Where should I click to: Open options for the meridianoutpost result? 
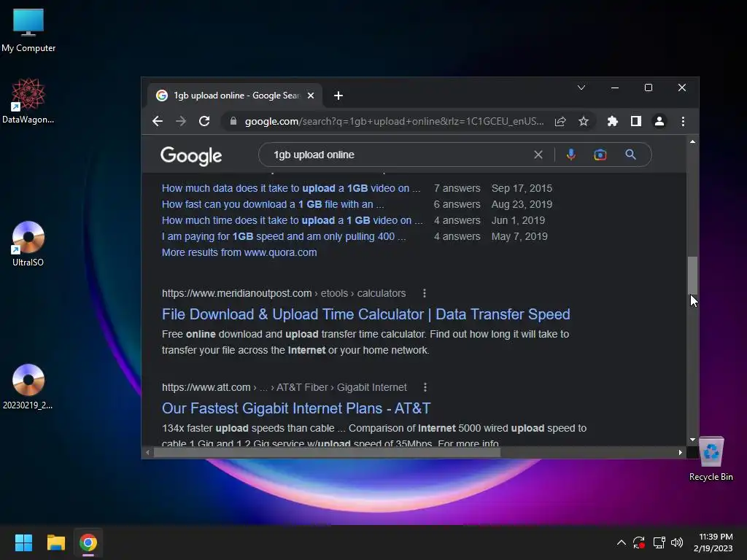tap(425, 293)
